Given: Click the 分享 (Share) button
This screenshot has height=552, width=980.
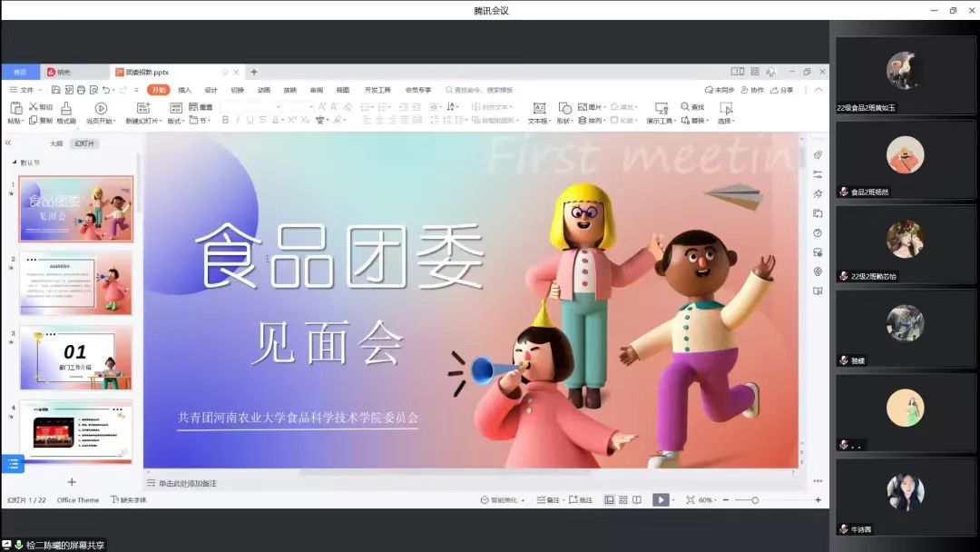Looking at the screenshot, I should pos(782,90).
